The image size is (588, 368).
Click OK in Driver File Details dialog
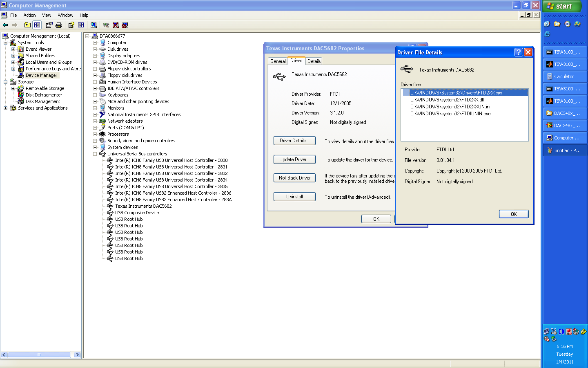pos(514,214)
